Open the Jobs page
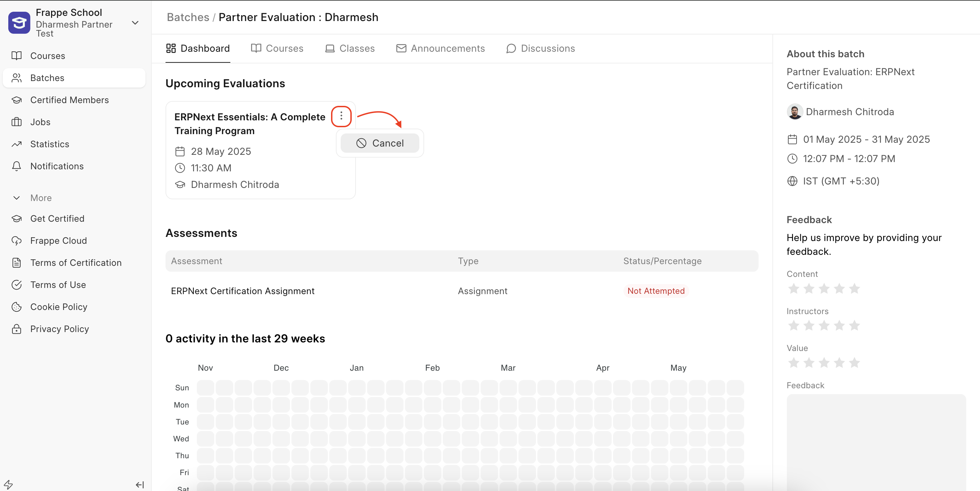Image resolution: width=980 pixels, height=491 pixels. pyautogui.click(x=74, y=122)
